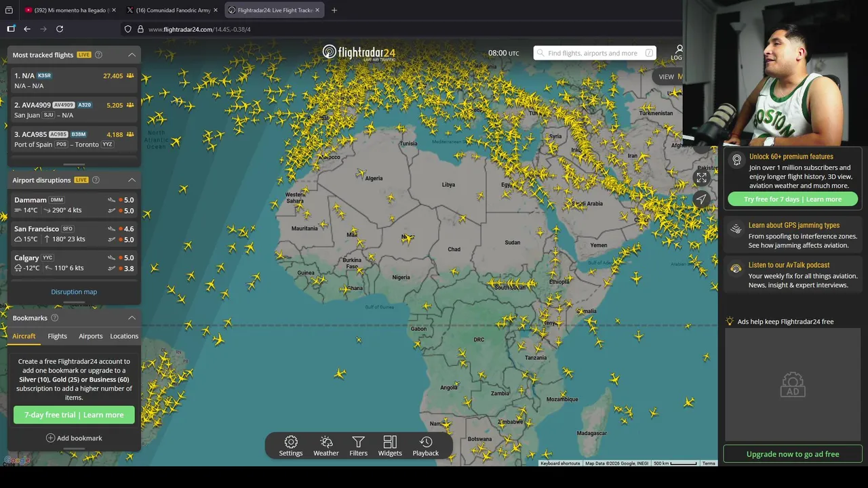This screenshot has width=868, height=488.
Task: Close the Flightradar24 browser tab
Action: [x=317, y=10]
